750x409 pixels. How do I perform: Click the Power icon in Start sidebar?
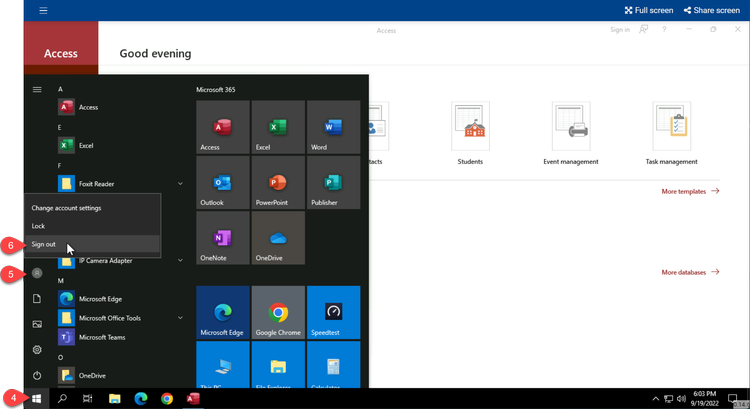(x=37, y=376)
